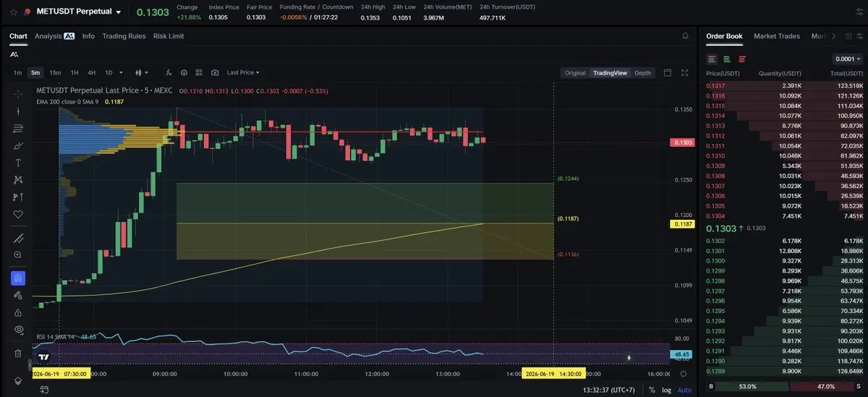Select the 5m timeframe
Screen dimensions: 868x397
35,72
